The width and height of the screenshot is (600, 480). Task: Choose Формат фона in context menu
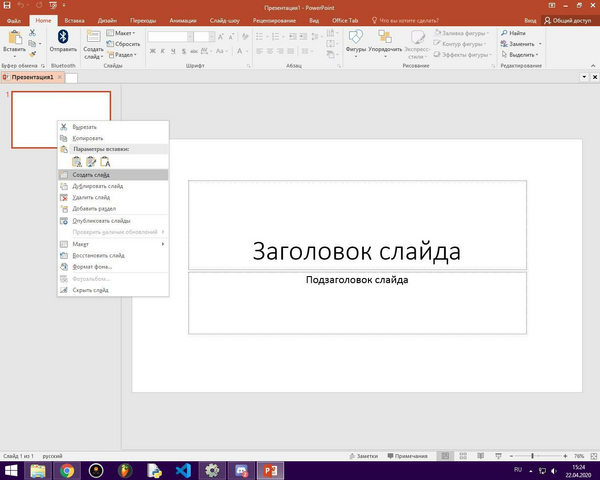(x=113, y=267)
